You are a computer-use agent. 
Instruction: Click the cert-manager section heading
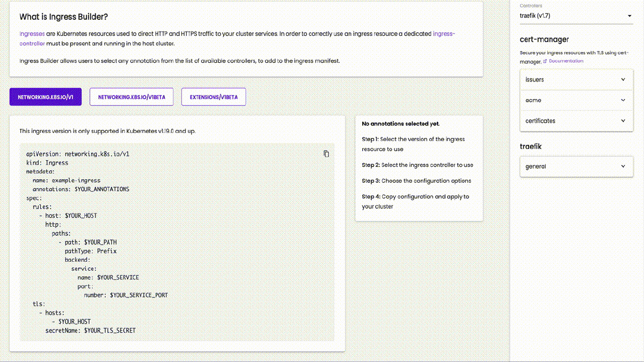click(x=544, y=39)
